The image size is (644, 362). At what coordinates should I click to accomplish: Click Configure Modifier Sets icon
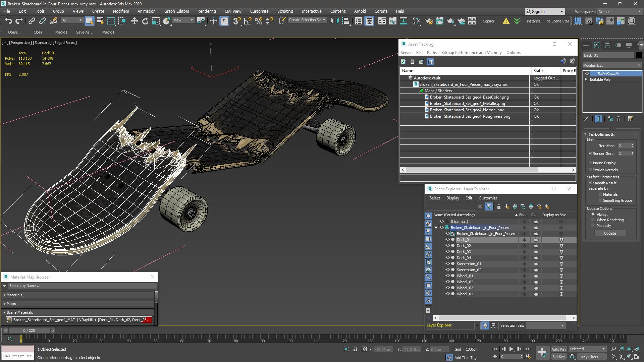tap(630, 119)
